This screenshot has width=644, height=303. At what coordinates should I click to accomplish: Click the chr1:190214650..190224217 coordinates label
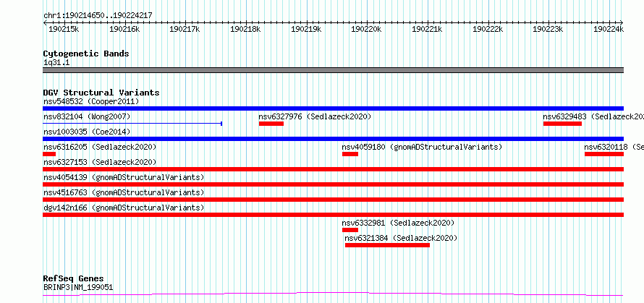click(98, 15)
